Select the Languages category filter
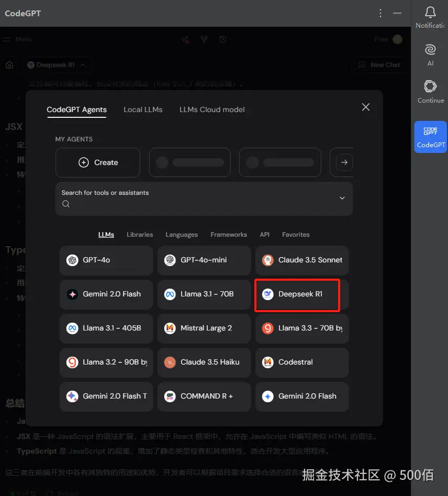 point(182,235)
